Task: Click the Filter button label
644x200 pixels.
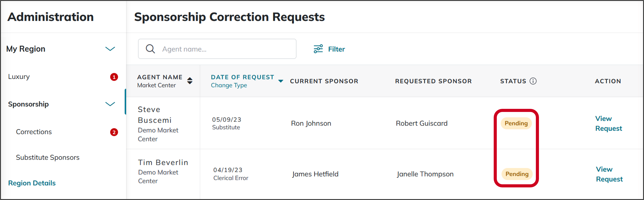Action: point(336,49)
